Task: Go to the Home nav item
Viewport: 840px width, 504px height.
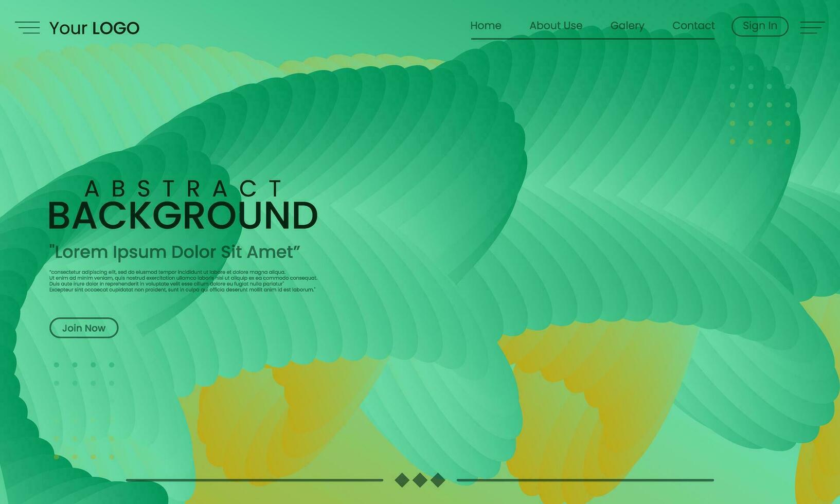Action: point(486,26)
